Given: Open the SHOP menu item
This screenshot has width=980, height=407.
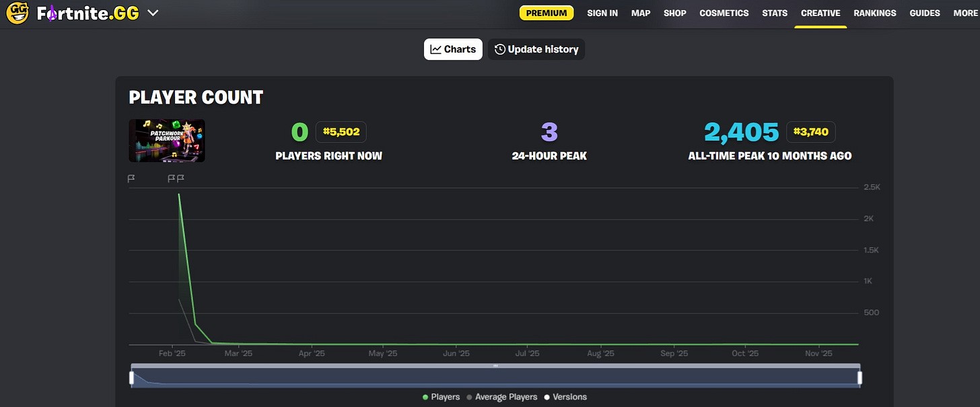Looking at the screenshot, I should [675, 13].
